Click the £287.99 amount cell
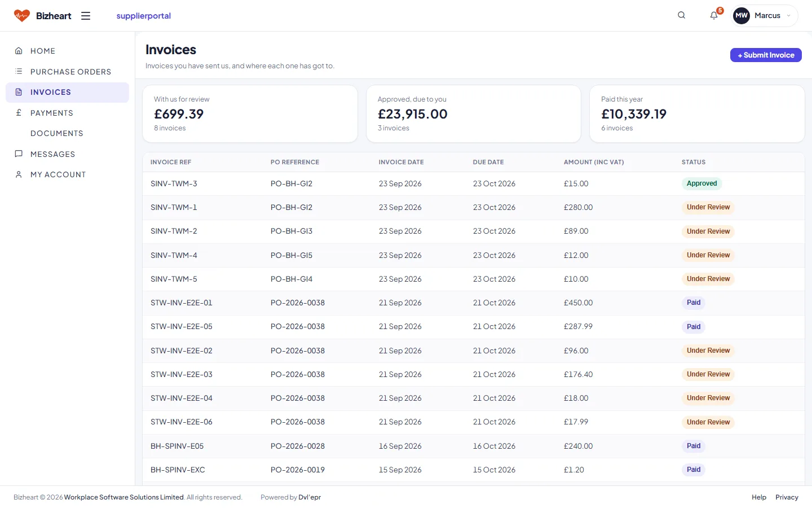812x508 pixels. coord(579,326)
